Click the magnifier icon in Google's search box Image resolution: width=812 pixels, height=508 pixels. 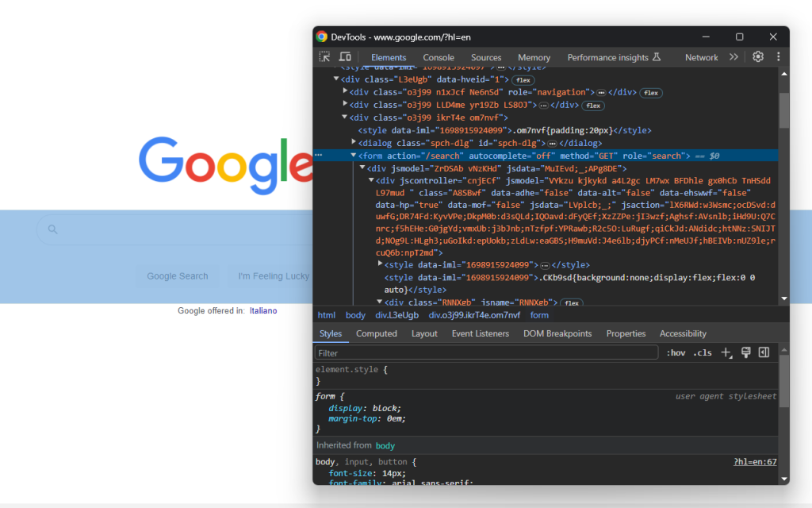(x=52, y=229)
